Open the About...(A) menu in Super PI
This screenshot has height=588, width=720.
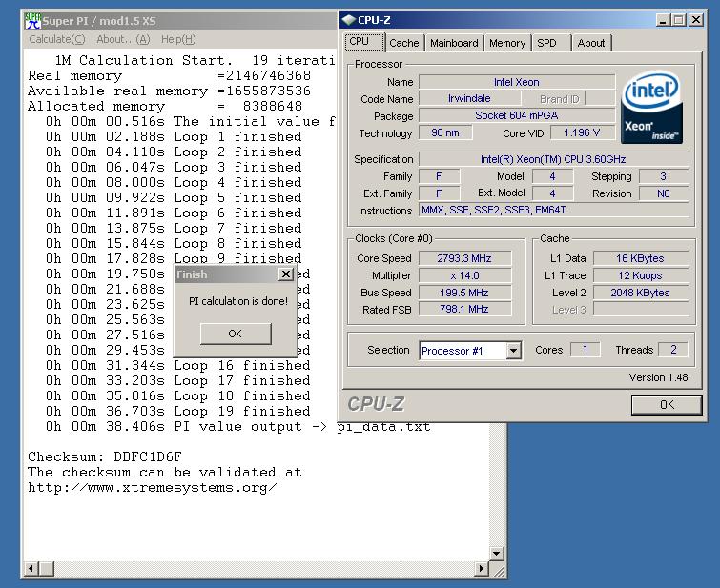[x=123, y=39]
